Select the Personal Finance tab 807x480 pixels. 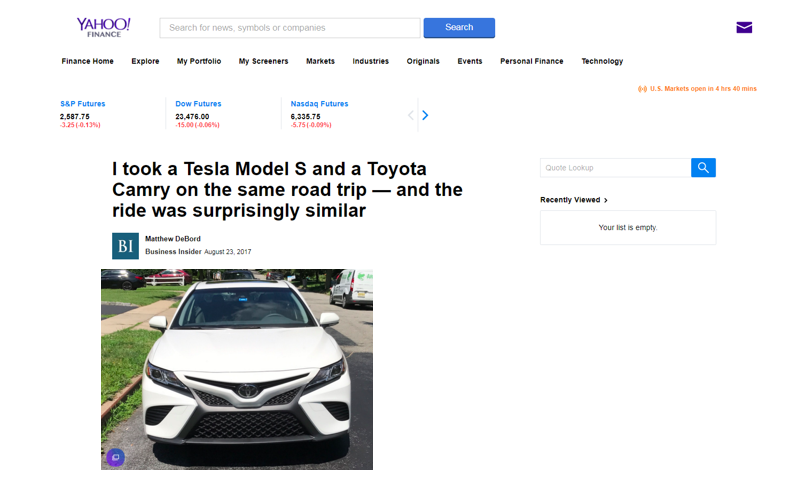(531, 61)
